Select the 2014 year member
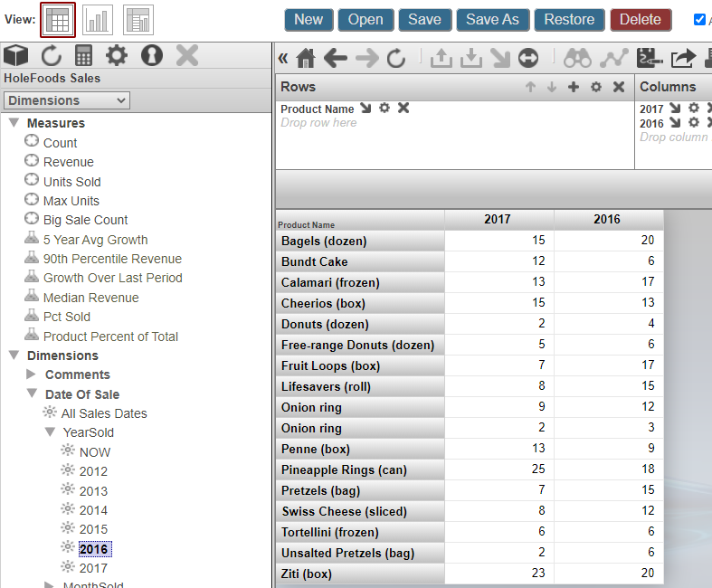The height and width of the screenshot is (588, 712). click(93, 510)
